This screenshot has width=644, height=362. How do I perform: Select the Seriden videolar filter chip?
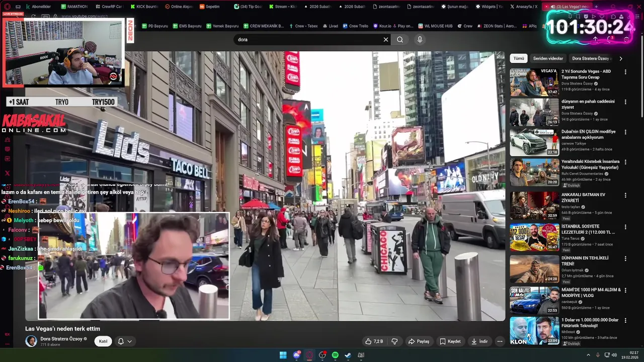point(548,58)
